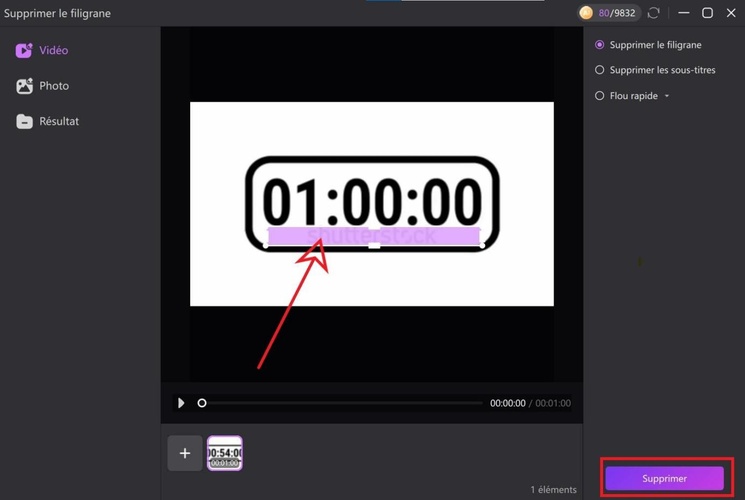Play the video preview
Viewport: 745px width, 500px height.
[x=181, y=403]
